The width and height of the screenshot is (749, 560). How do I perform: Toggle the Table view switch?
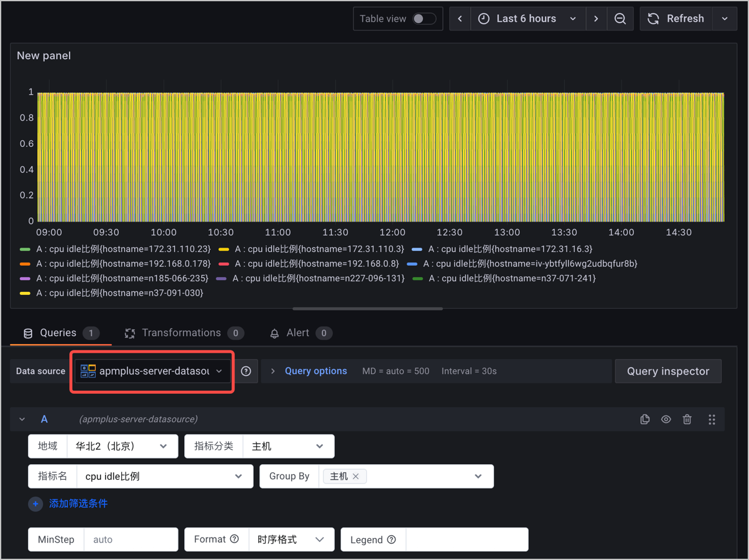[424, 19]
